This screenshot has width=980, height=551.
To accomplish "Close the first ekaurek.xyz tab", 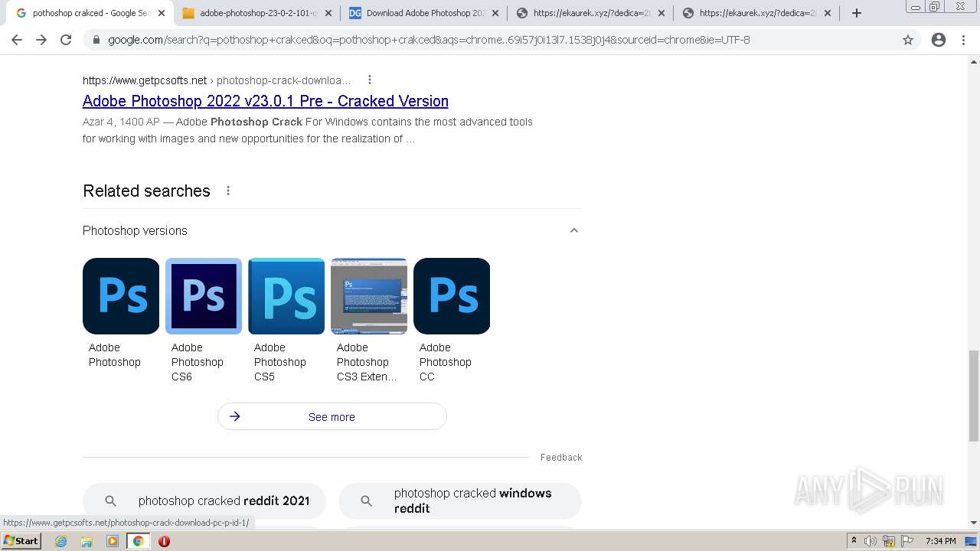I will click(661, 13).
